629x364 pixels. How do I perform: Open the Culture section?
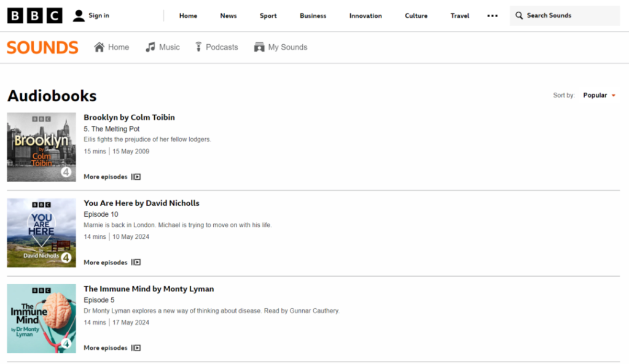tap(416, 15)
